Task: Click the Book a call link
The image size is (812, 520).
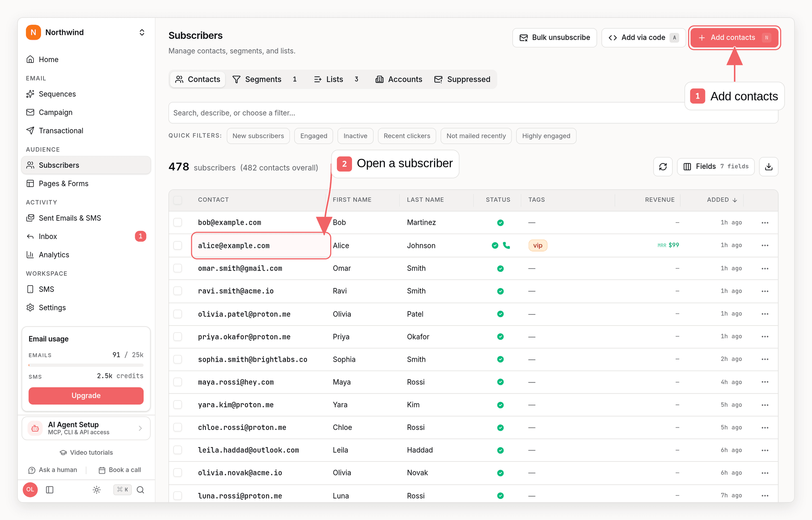Action: click(120, 470)
